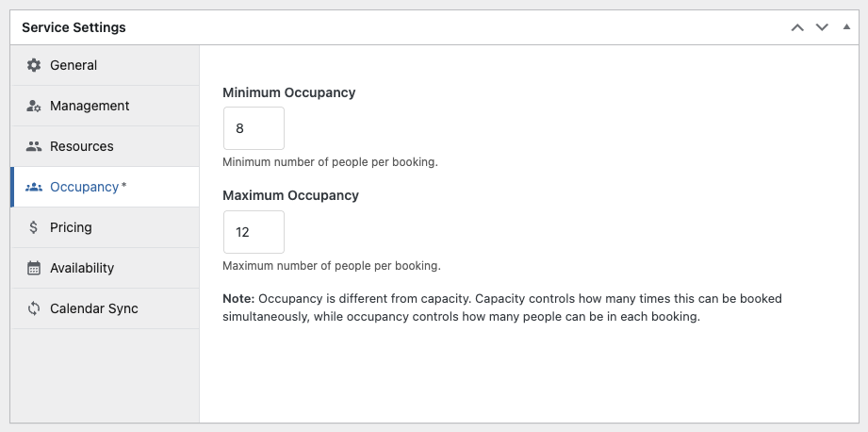The image size is (868, 432).
Task: Select the Resources tab label
Action: click(82, 146)
